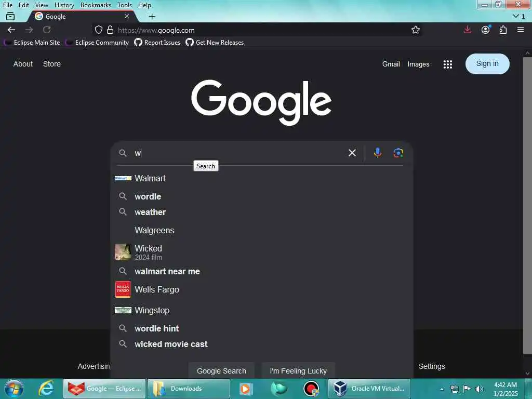532x399 pixels.
Task: Click the magnifier icon in search box
Action: 123,153
